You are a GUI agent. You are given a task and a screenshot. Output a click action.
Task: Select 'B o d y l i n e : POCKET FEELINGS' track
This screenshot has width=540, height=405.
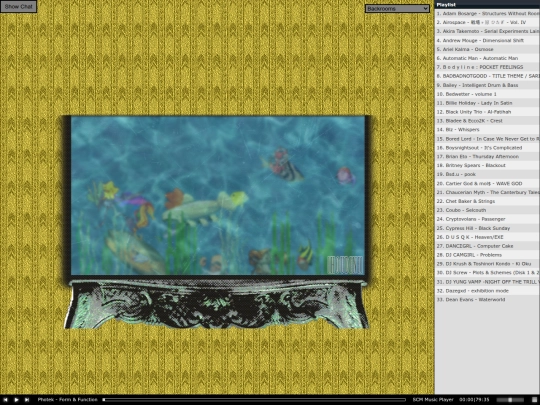487,67
